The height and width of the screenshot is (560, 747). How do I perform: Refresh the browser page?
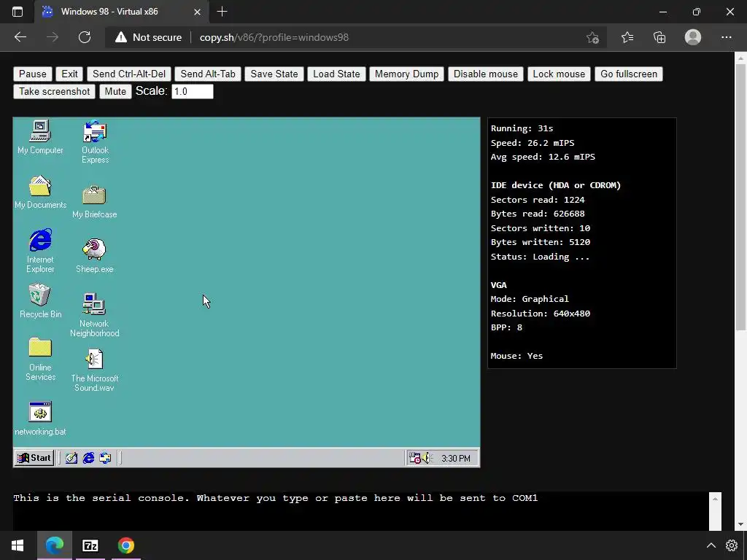click(85, 37)
